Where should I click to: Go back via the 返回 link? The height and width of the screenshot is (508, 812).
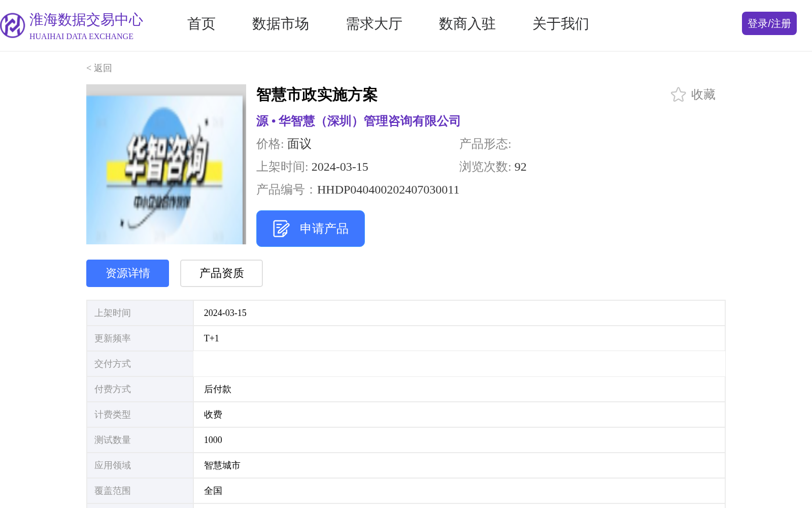99,68
